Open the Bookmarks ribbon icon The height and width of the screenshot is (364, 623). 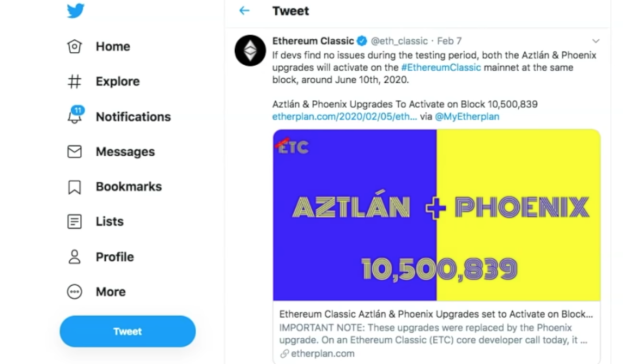pos(74,187)
